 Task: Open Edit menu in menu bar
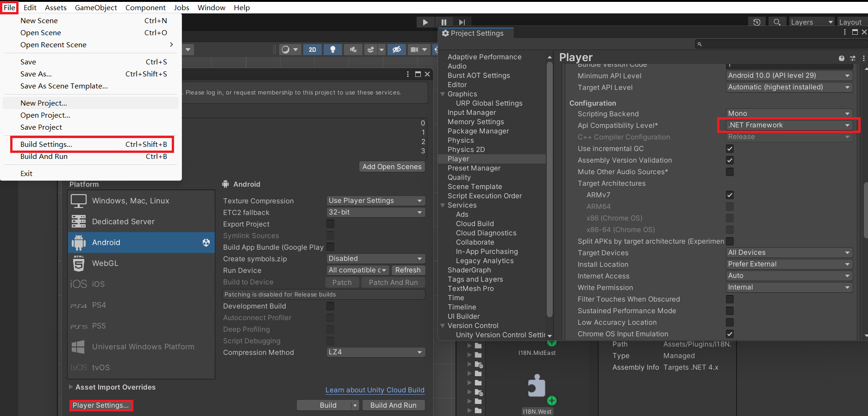coord(30,7)
